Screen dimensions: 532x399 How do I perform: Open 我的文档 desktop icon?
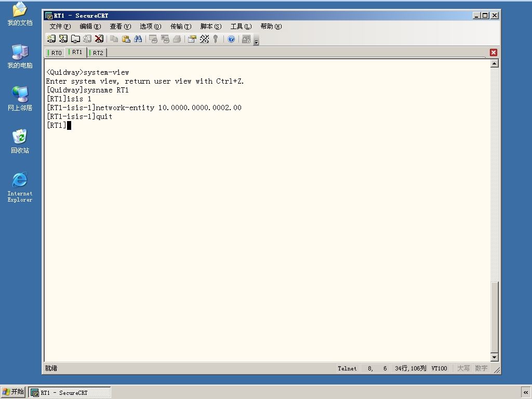click(x=20, y=14)
